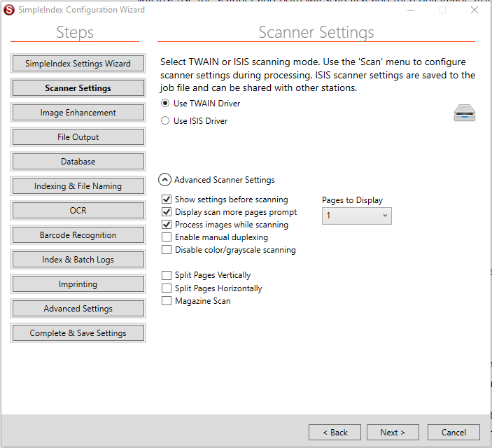Screen dimensions: 492x448
Task: Open the Pages to Display dropdown
Action: (357, 216)
